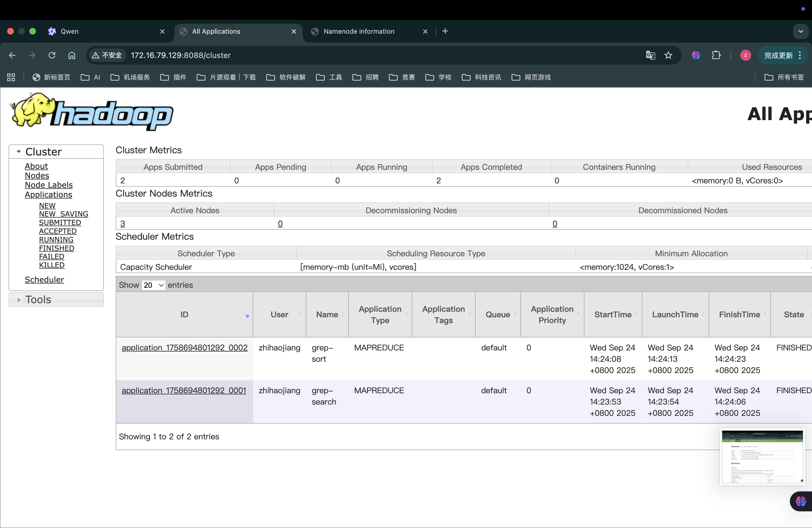This screenshot has width=812, height=528.
Task: Open the About cluster link
Action: 36,166
